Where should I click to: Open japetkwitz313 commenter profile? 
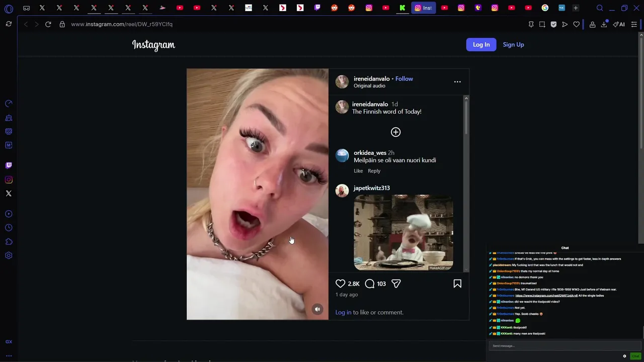(x=372, y=188)
